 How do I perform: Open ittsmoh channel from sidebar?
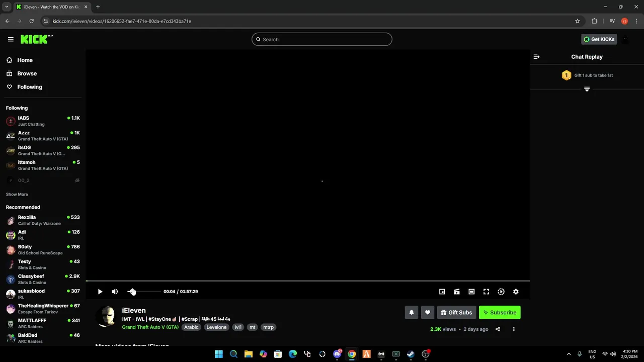[43, 165]
